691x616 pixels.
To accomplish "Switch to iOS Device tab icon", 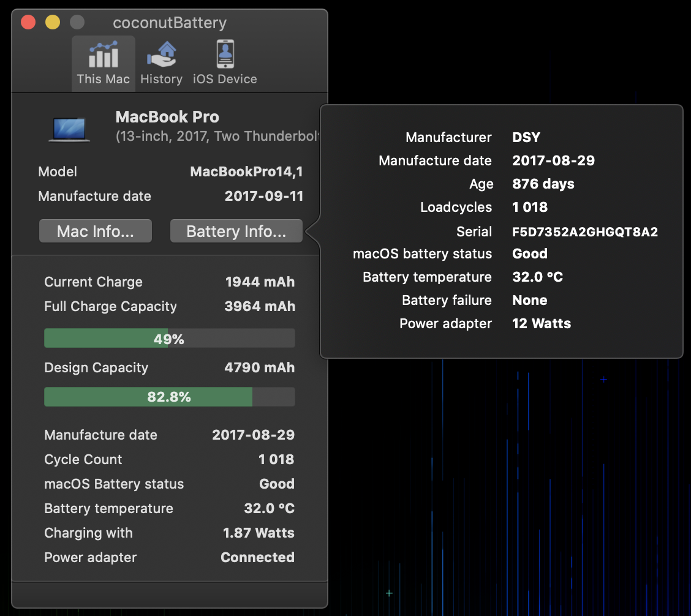I will (225, 54).
